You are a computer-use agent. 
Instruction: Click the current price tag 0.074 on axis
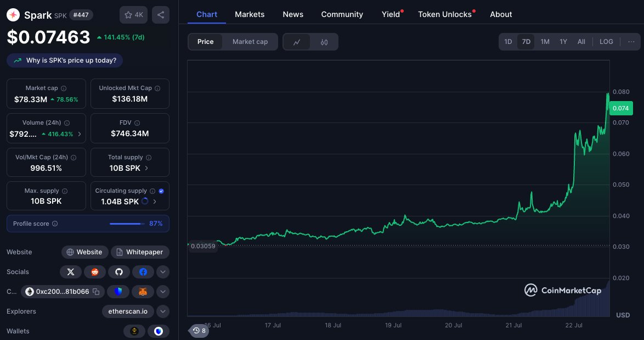(620, 108)
